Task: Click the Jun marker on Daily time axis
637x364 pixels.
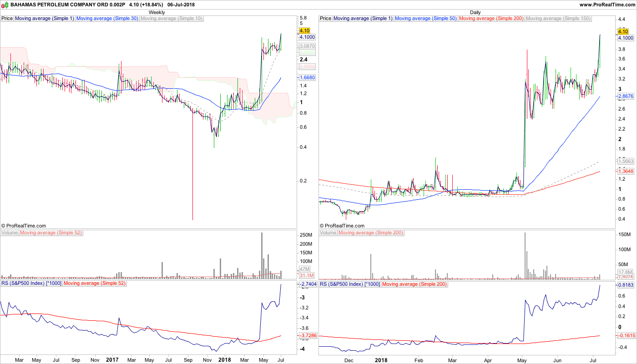Action: tap(557, 360)
